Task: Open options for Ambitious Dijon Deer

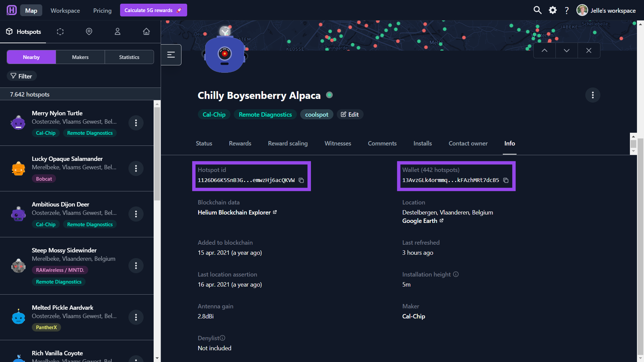Action: [x=136, y=214]
